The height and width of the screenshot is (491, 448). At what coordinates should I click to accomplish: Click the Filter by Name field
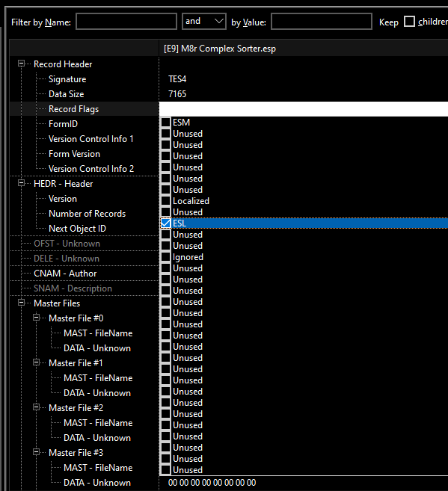126,21
